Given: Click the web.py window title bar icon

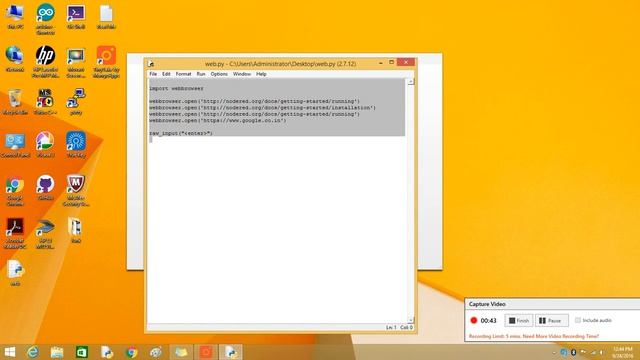Looking at the screenshot, I should [x=151, y=64].
